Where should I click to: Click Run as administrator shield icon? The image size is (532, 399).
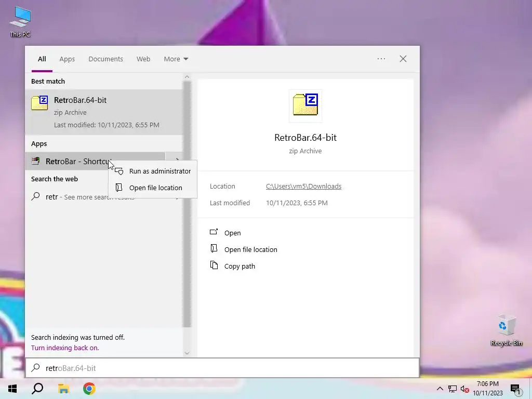coord(119,171)
